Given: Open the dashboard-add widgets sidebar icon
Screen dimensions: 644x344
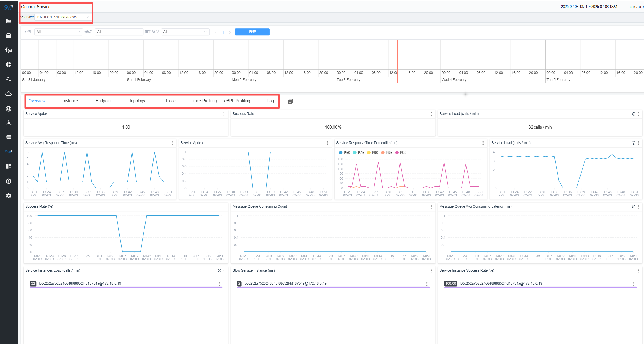Looking at the screenshot, I should coord(9,166).
